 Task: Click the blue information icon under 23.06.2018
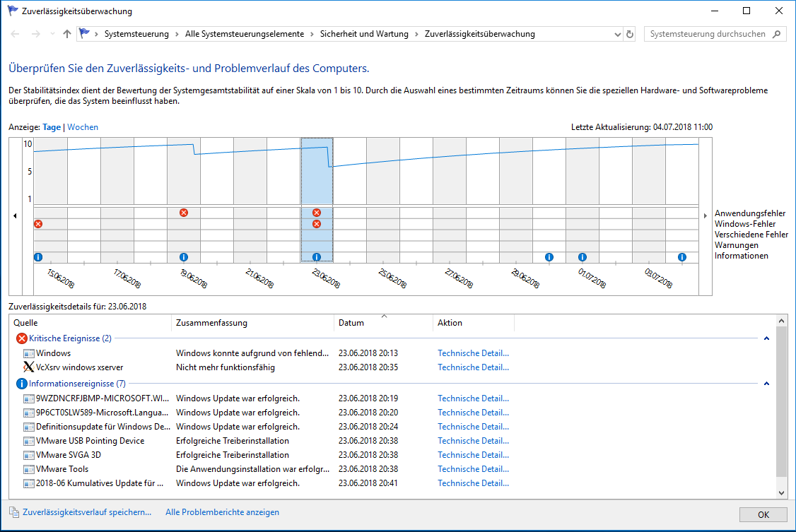point(317,256)
